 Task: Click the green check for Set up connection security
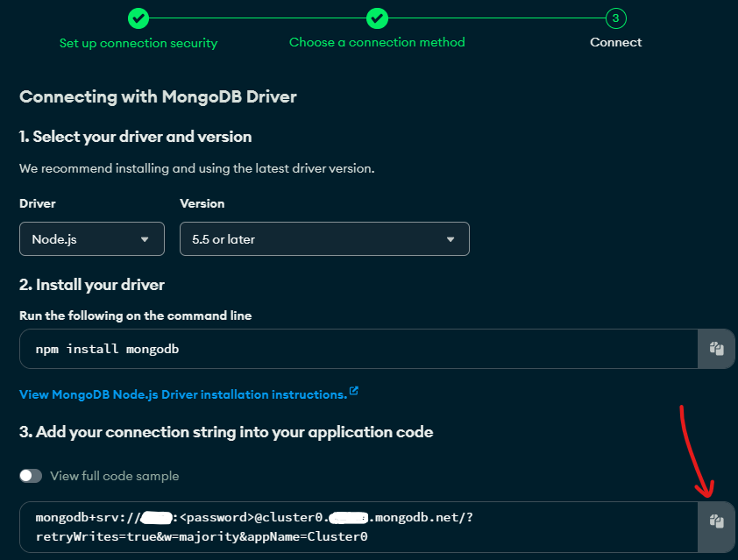138,18
